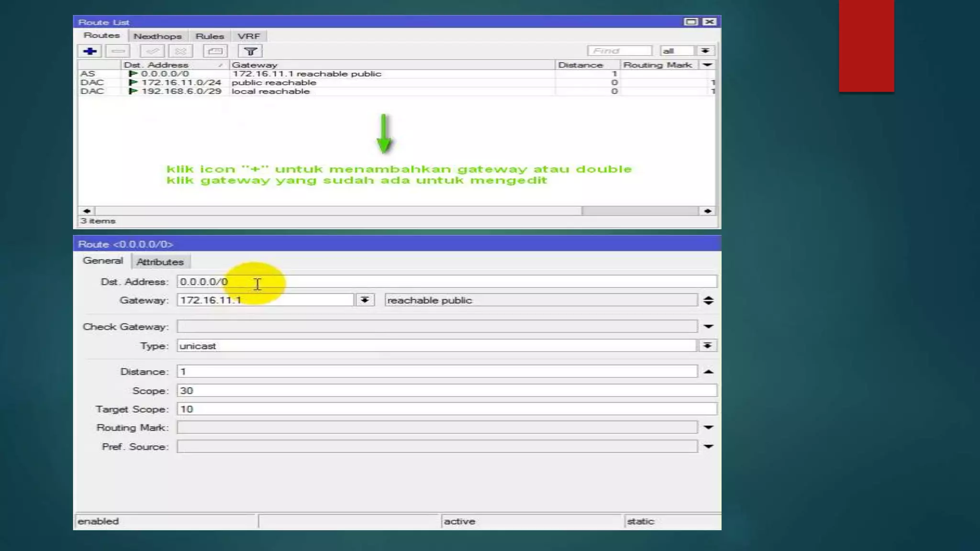The image size is (980, 551).
Task: Click the Gateway up-down add-remove arrows
Action: [708, 300]
